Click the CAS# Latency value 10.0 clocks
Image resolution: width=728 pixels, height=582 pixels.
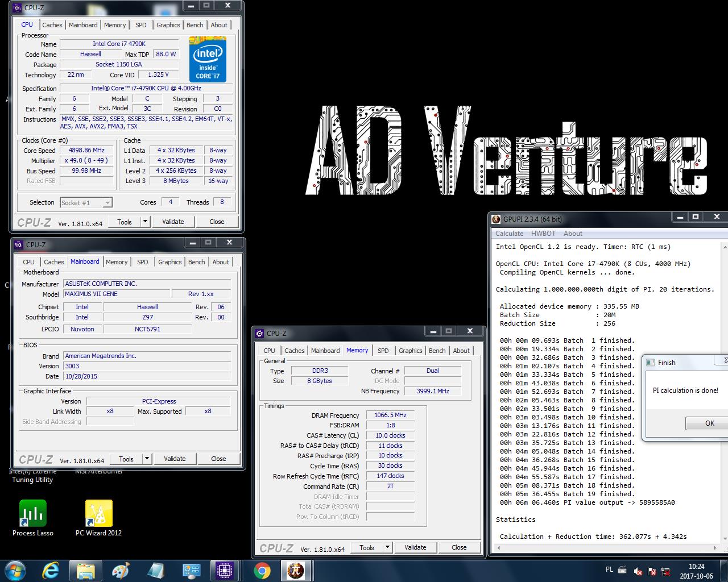tap(390, 435)
